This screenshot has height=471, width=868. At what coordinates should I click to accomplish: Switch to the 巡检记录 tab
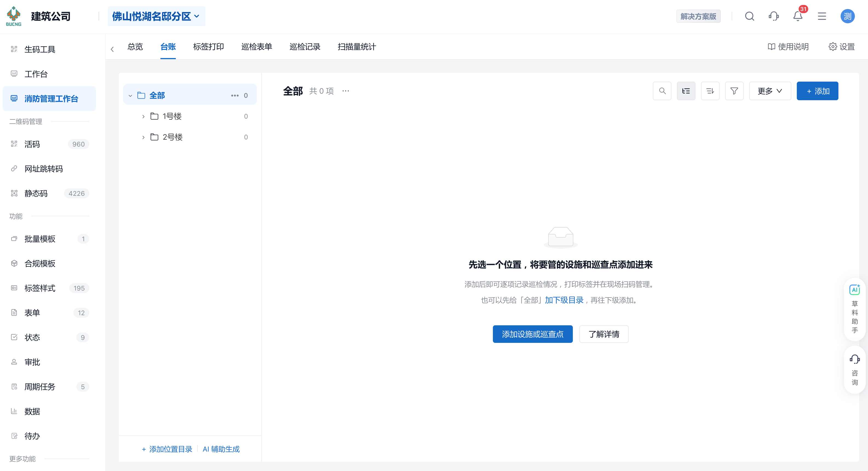click(304, 47)
